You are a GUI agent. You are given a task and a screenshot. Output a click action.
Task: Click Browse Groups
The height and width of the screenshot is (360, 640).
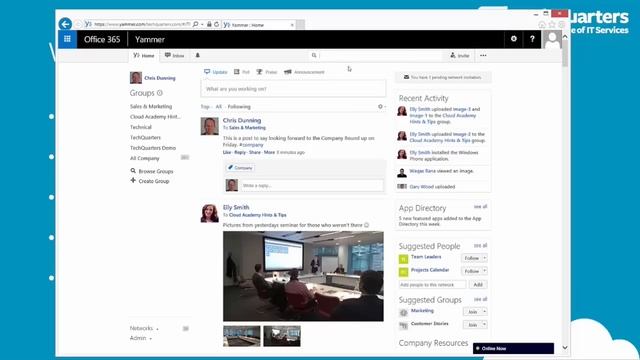[x=152, y=171]
